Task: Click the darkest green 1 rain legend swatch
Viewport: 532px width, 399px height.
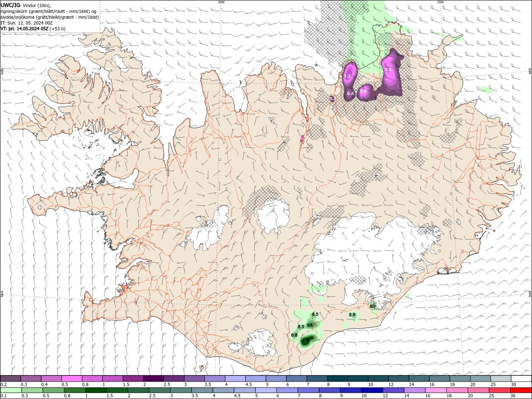Action: point(96,390)
